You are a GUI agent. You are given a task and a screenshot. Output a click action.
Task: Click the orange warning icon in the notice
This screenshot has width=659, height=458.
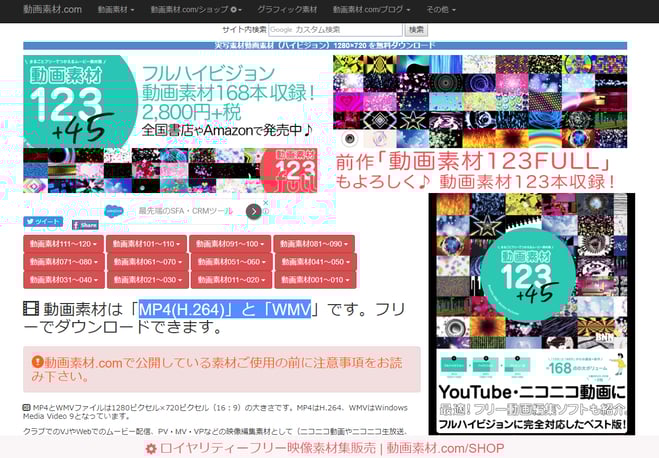click(38, 362)
